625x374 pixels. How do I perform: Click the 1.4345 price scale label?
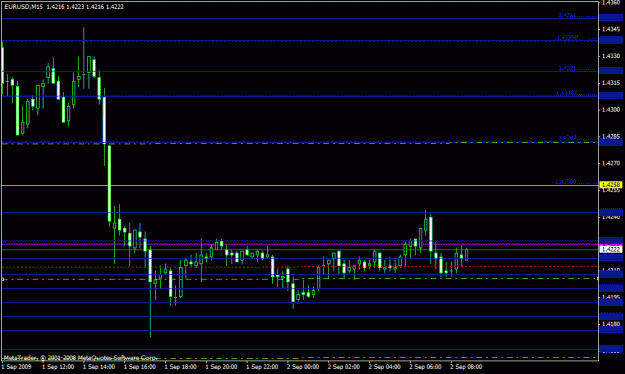[611, 29]
